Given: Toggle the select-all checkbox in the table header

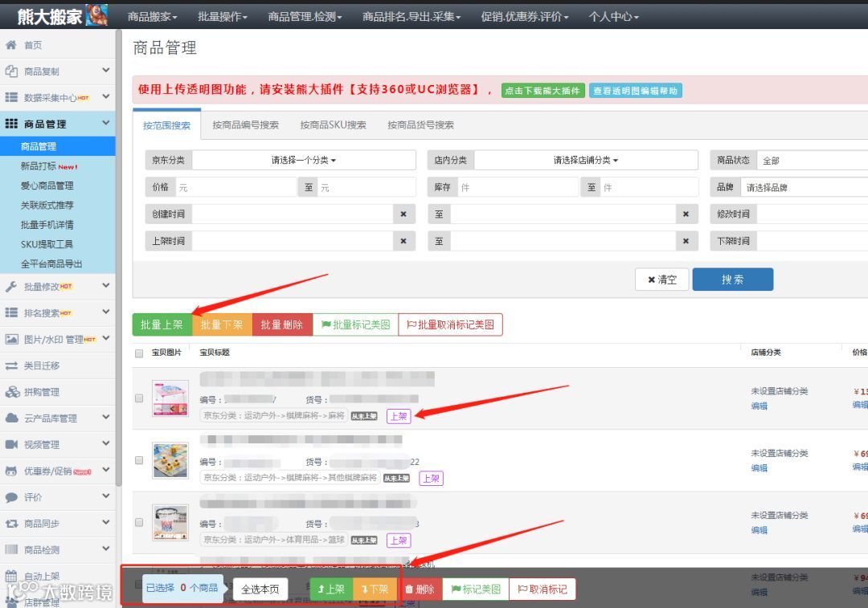Looking at the screenshot, I should (139, 353).
